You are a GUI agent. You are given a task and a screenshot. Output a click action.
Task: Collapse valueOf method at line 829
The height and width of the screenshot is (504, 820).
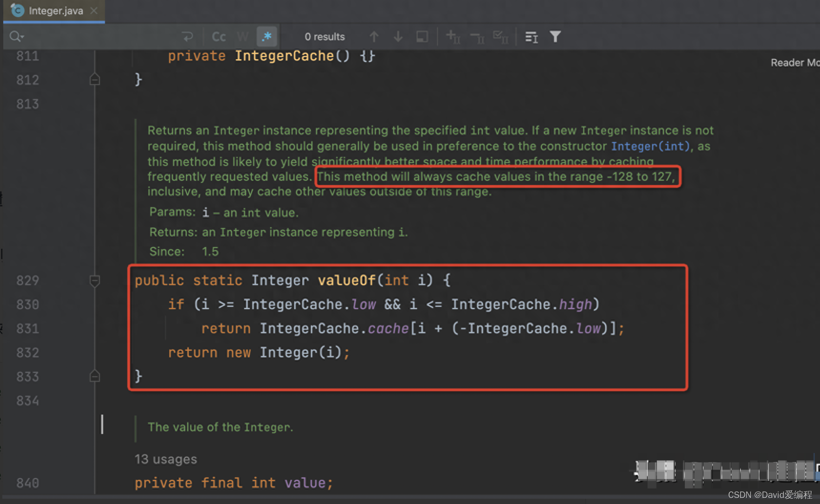pyautogui.click(x=95, y=280)
